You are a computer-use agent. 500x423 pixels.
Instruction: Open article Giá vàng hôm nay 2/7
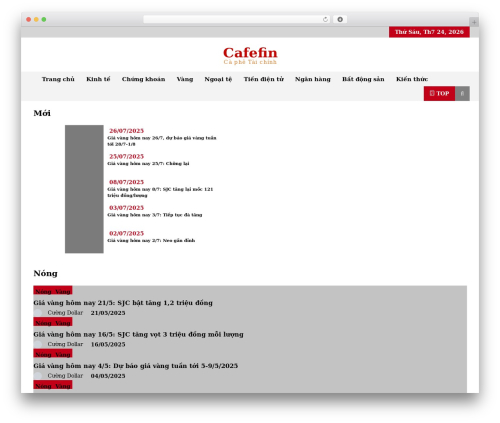point(151,241)
